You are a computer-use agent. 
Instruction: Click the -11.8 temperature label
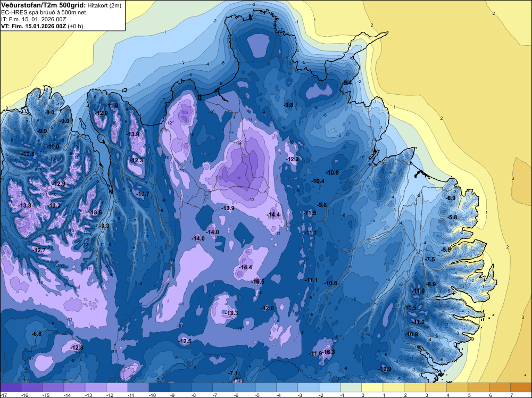pyautogui.click(x=112, y=105)
